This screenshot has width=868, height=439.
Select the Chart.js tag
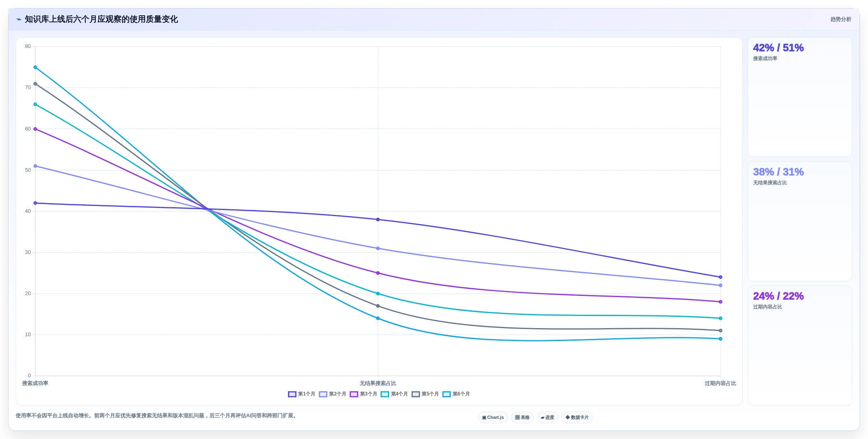tap(493, 418)
